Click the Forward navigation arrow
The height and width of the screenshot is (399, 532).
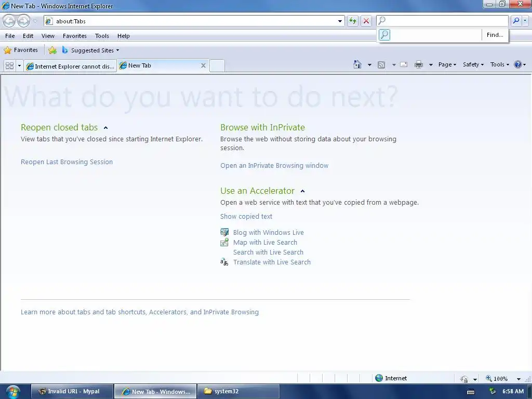23,21
